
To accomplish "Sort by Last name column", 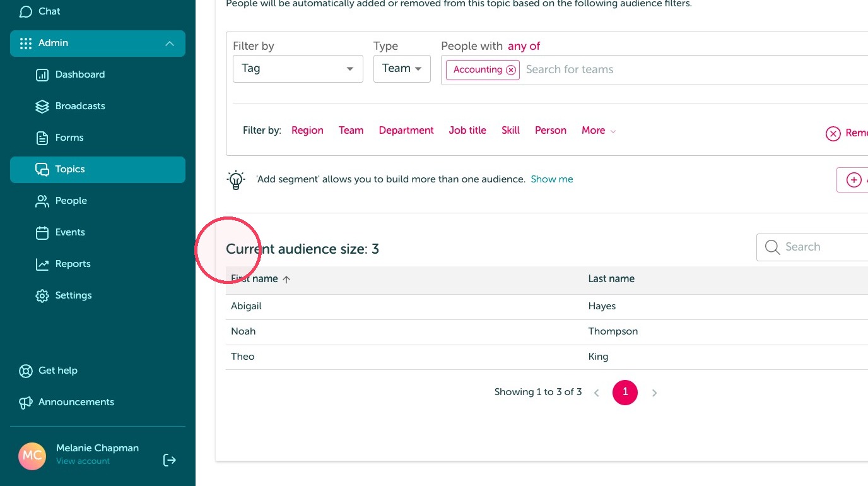I will click(x=611, y=279).
